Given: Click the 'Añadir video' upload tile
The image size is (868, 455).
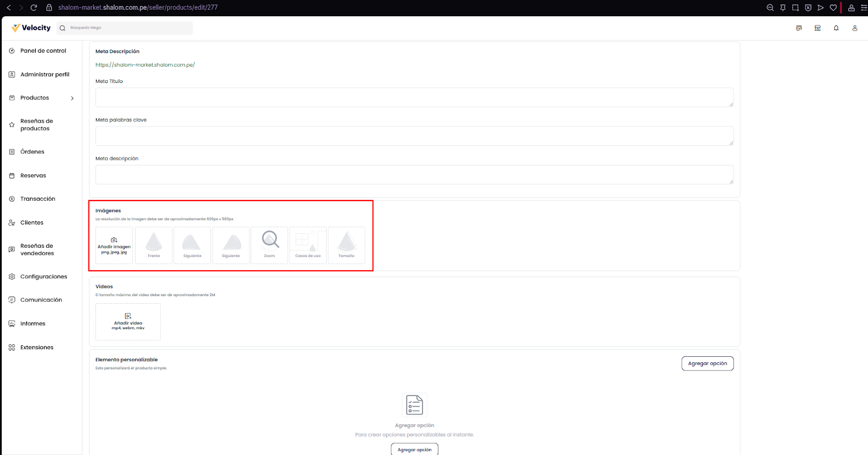Looking at the screenshot, I should pyautogui.click(x=128, y=322).
